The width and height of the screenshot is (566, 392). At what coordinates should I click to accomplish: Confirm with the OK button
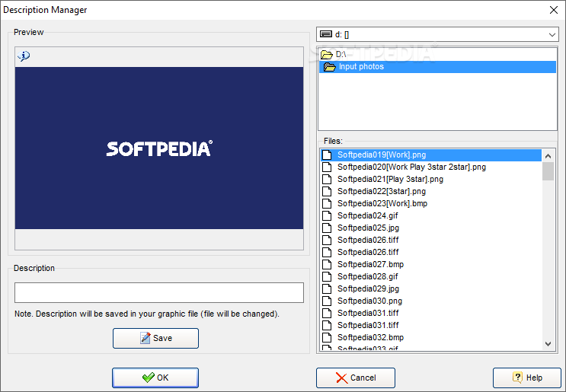point(155,378)
